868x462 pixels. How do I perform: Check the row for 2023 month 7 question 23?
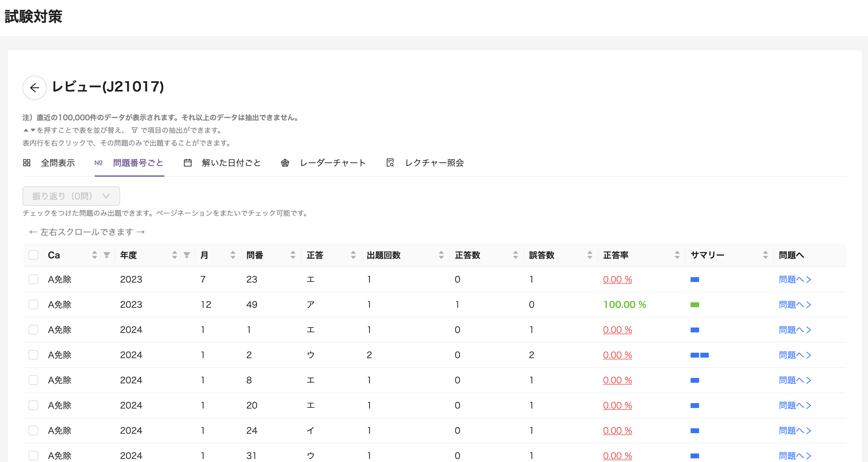tap(33, 279)
